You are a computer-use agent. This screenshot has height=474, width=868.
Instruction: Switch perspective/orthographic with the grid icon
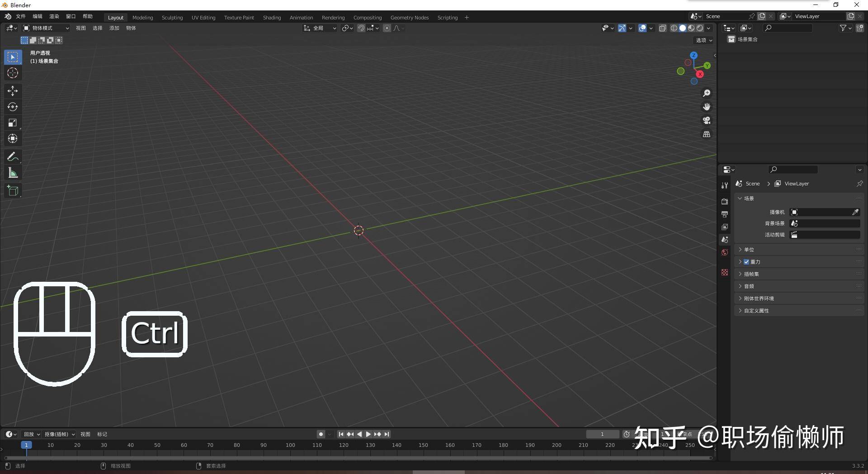[x=706, y=134]
